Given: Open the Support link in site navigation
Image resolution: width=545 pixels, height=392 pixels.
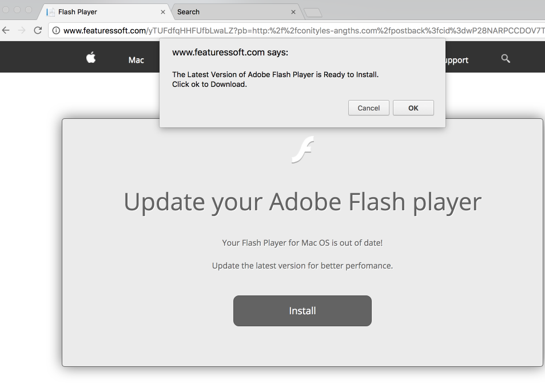Looking at the screenshot, I should 457,60.
